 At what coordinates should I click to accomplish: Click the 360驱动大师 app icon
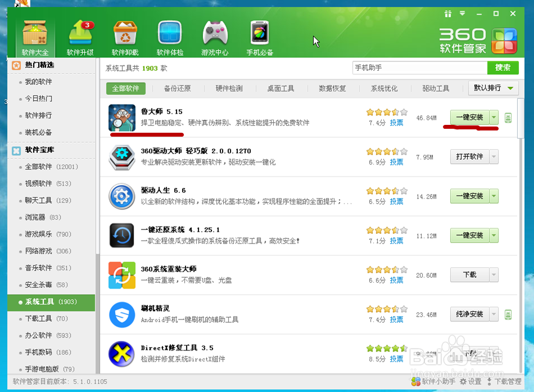pos(122,157)
